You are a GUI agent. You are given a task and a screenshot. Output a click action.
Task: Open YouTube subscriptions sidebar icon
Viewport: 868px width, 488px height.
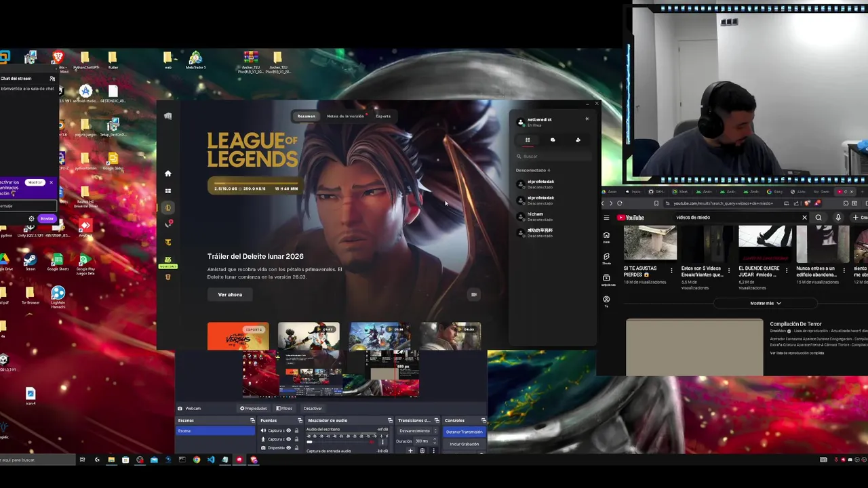tap(606, 279)
